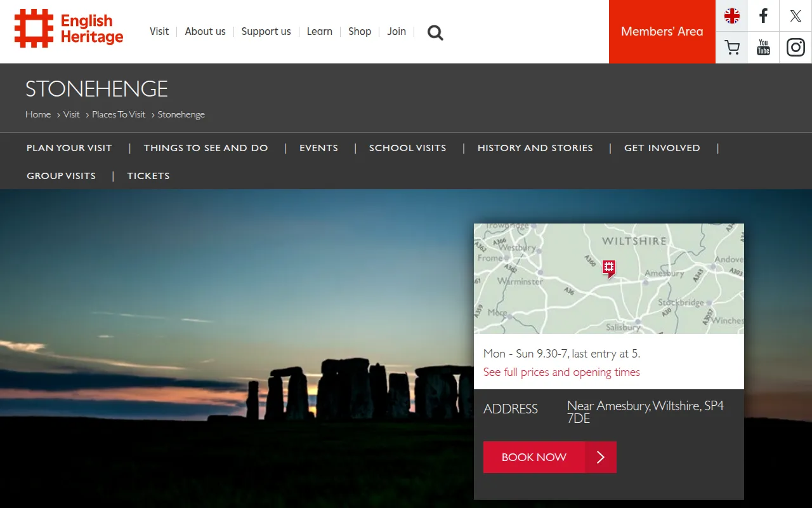Go to Members' Area

[662, 32]
